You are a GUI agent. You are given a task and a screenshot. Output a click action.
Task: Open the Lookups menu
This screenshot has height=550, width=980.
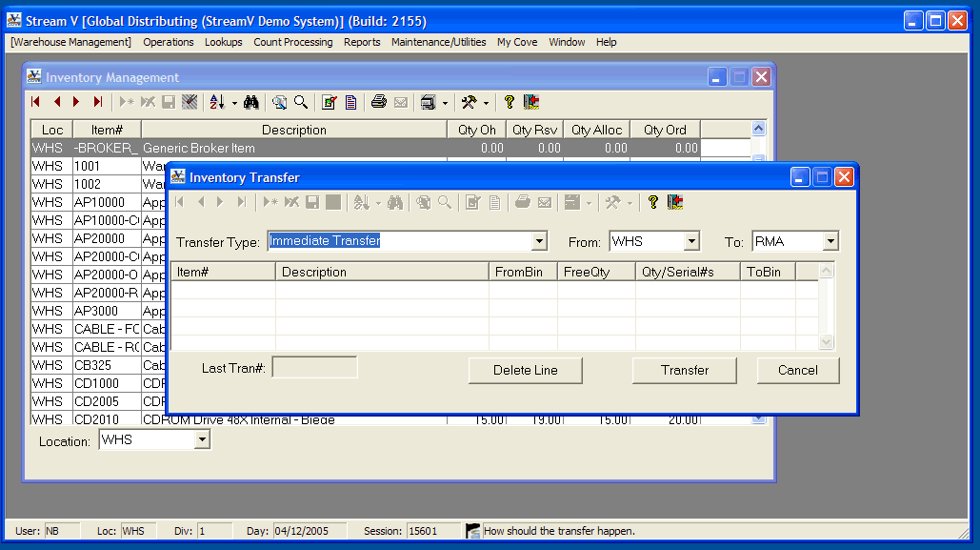click(223, 42)
